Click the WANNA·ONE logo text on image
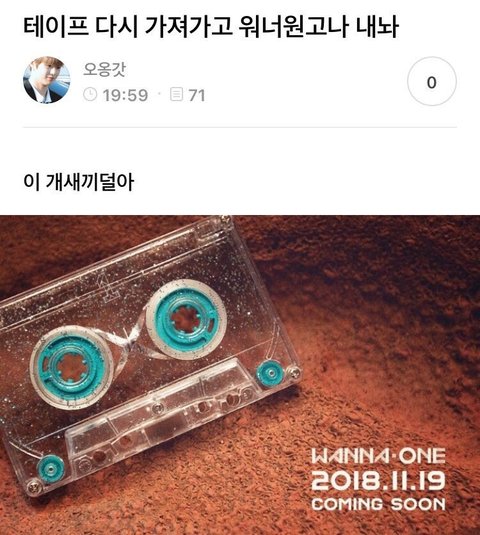Viewport: 480px width, 535px height. tap(378, 456)
